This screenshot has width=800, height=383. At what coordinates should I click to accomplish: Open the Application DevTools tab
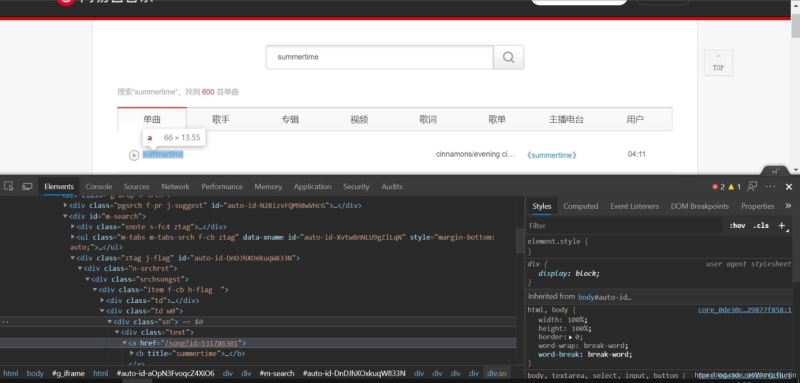click(312, 187)
